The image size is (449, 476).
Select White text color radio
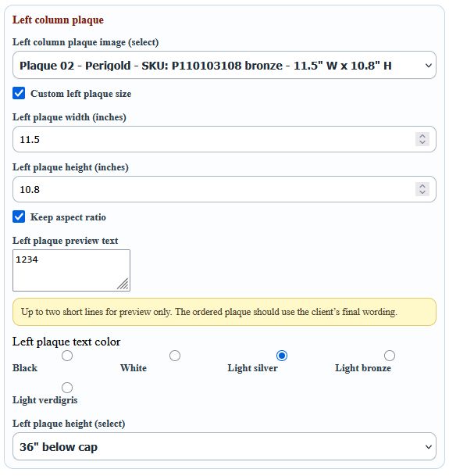point(175,356)
